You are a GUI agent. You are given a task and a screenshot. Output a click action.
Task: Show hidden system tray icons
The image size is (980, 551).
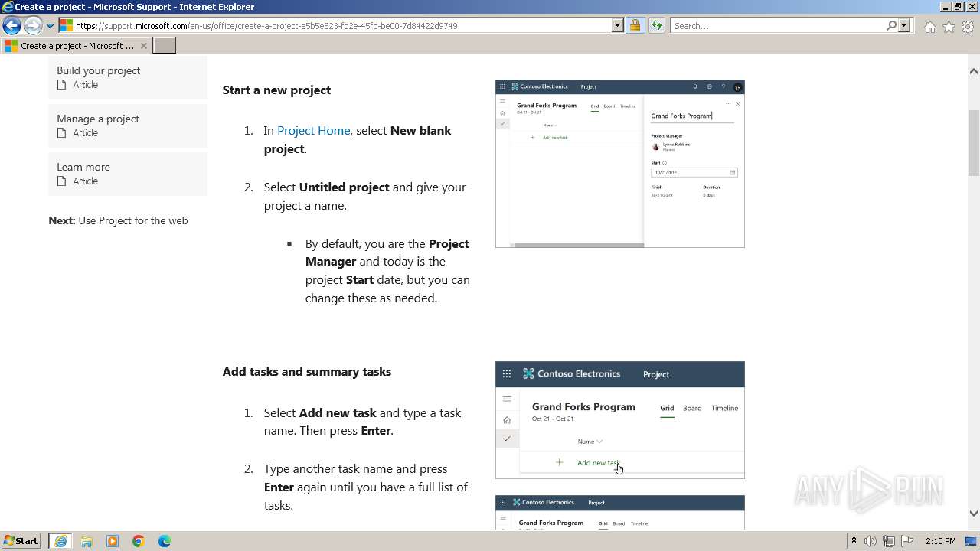pyautogui.click(x=854, y=541)
